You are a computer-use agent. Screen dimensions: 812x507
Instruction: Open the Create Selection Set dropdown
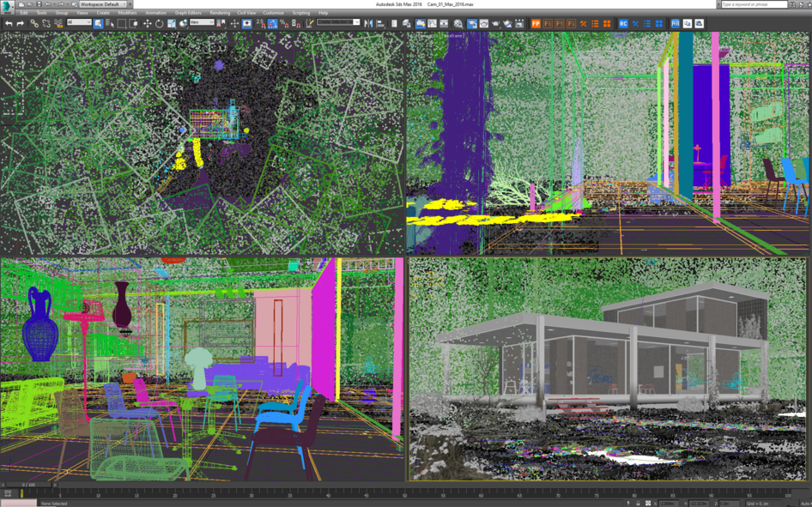(x=338, y=22)
